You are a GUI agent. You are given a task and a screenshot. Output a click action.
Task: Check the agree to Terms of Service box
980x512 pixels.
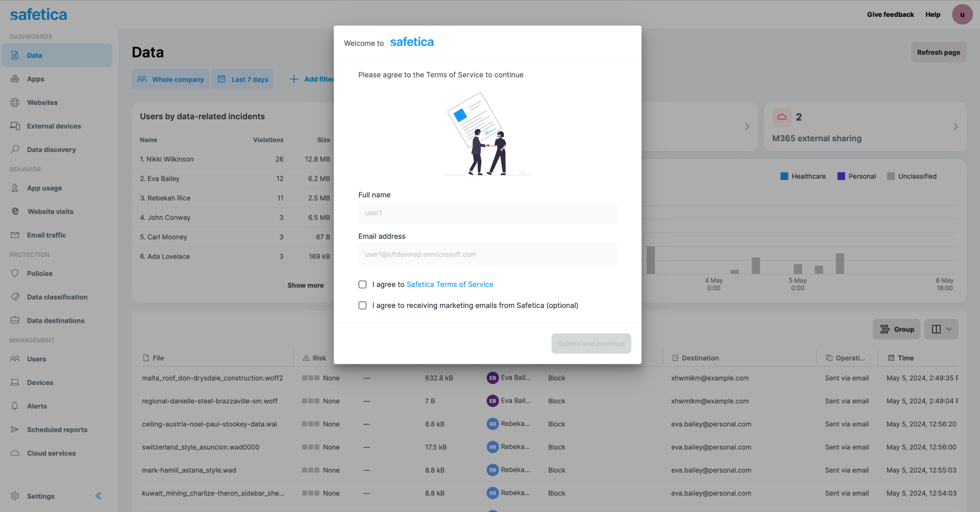362,285
